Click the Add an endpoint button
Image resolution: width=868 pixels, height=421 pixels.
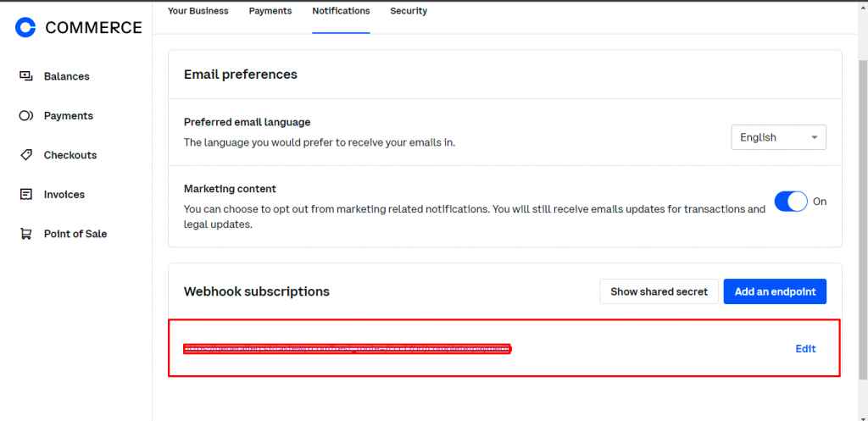775,291
